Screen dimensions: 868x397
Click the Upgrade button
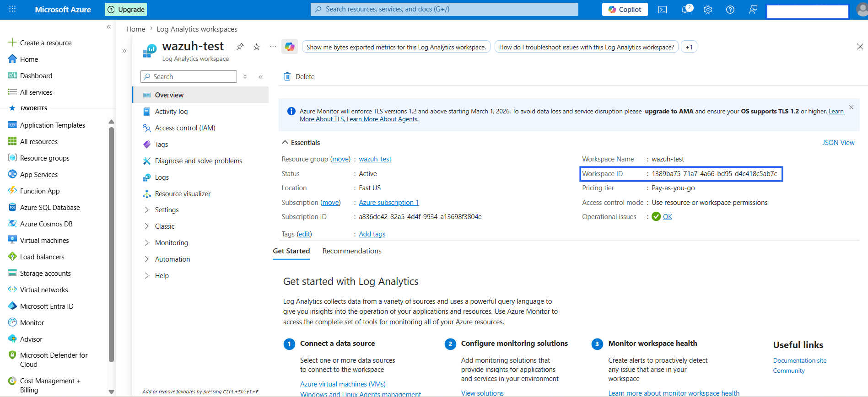[126, 10]
